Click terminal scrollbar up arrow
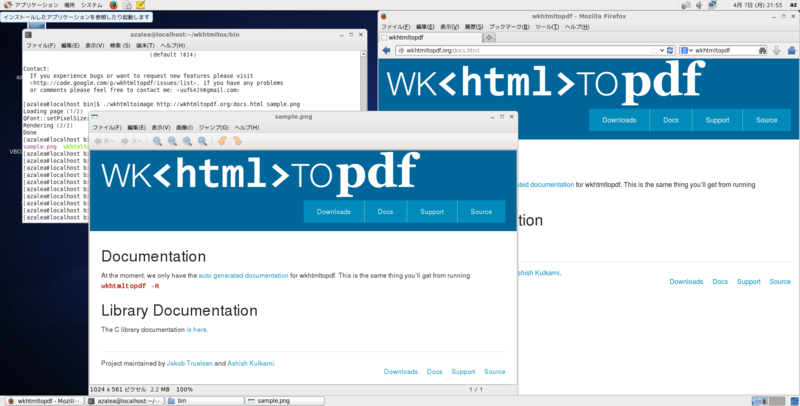Image resolution: width=800 pixels, height=406 pixels. coord(363,54)
